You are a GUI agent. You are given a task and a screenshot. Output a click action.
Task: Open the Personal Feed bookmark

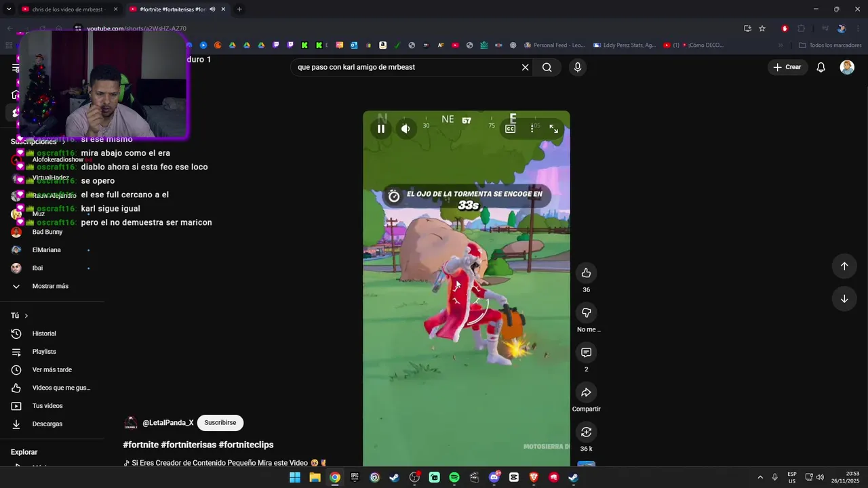[x=554, y=45]
